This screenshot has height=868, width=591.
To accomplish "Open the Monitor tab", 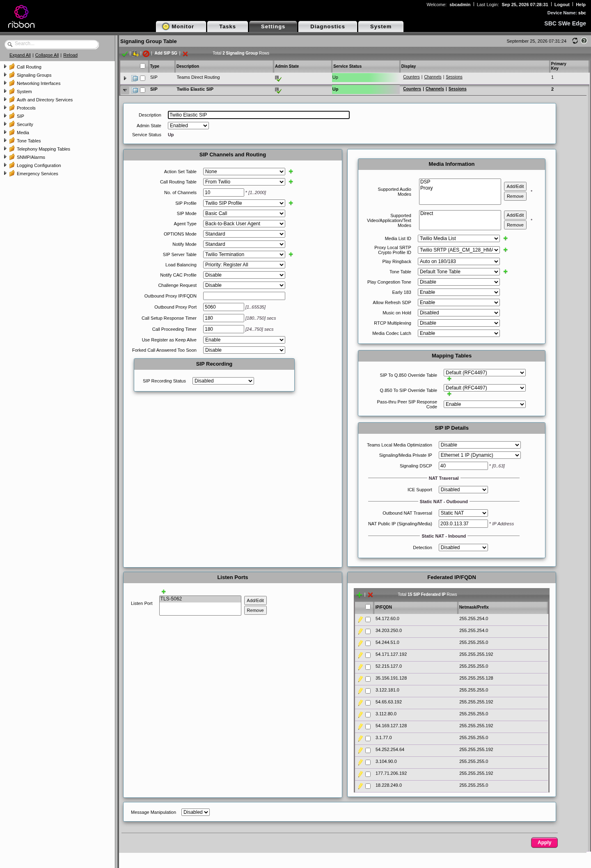I will 181,27.
